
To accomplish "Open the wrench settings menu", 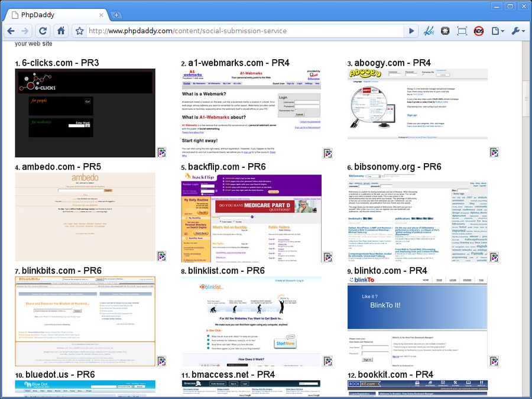I will [518, 31].
